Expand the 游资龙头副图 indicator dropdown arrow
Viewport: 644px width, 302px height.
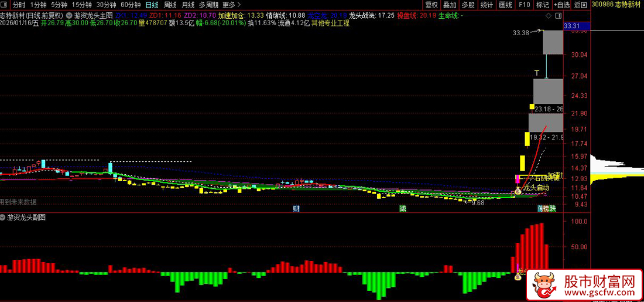[x=4, y=218]
